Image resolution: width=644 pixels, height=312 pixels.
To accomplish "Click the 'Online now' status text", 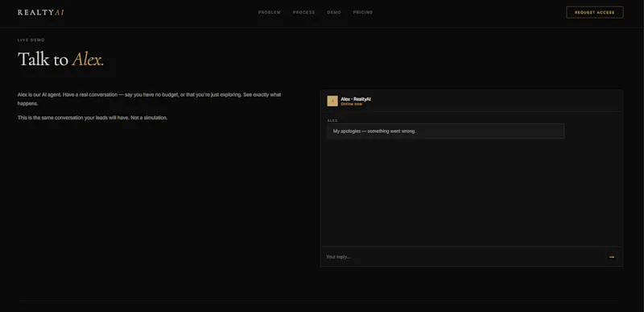I will tap(352, 104).
